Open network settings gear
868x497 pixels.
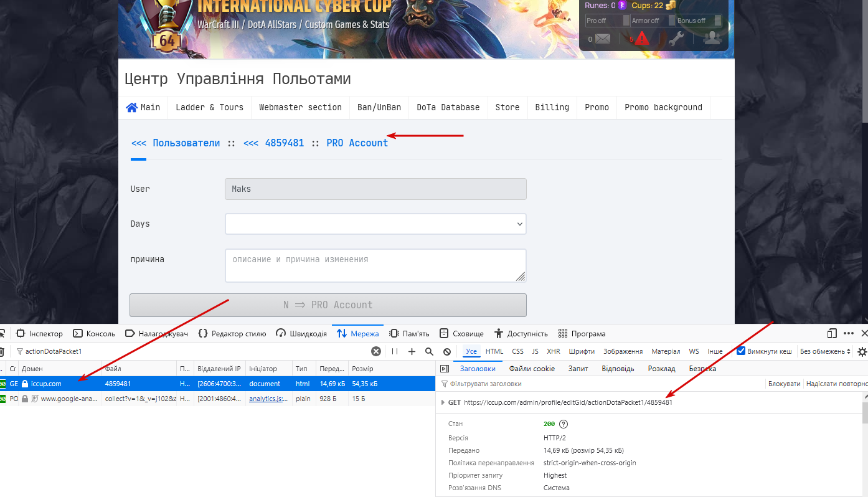pyautogui.click(x=862, y=351)
